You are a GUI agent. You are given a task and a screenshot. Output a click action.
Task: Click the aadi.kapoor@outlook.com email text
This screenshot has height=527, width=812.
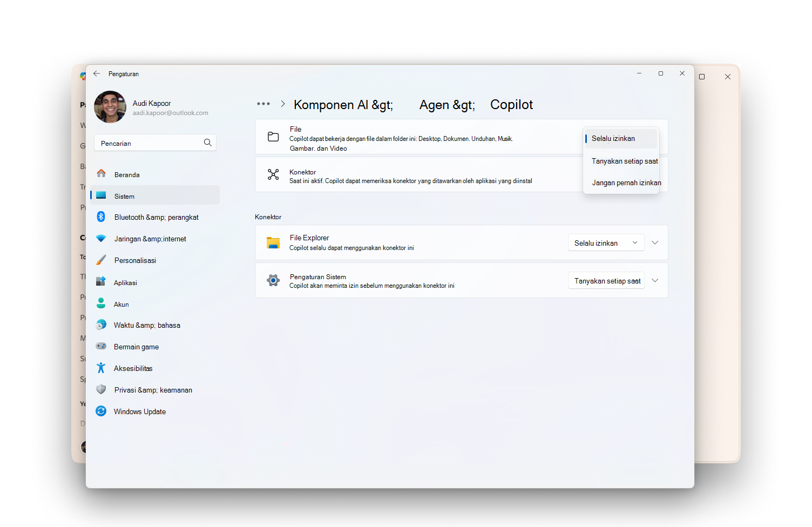[171, 113]
